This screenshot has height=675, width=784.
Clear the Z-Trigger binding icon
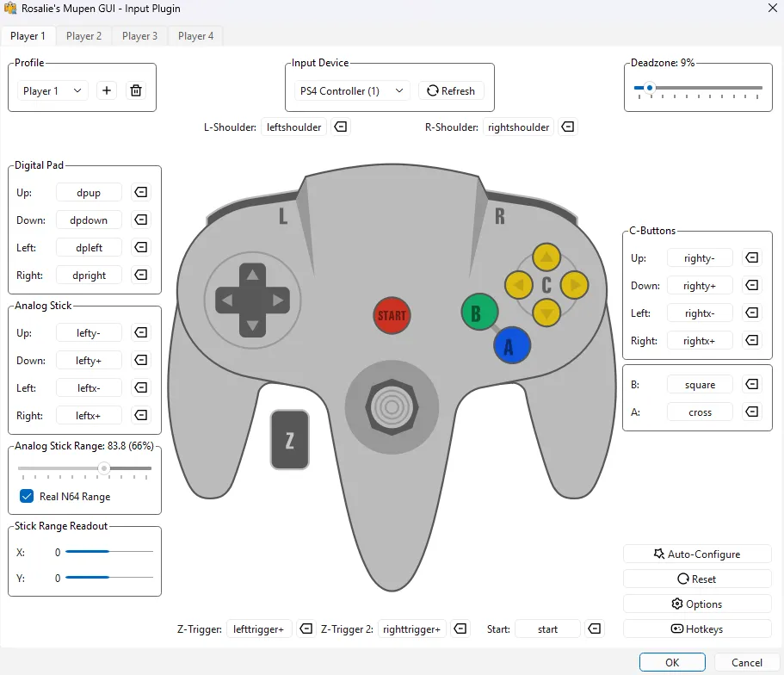coord(306,629)
